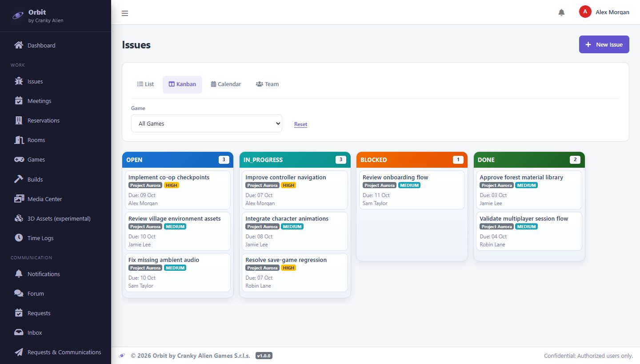Click 'Integrate character animations' title
The width and height of the screenshot is (640, 364).
point(287,219)
